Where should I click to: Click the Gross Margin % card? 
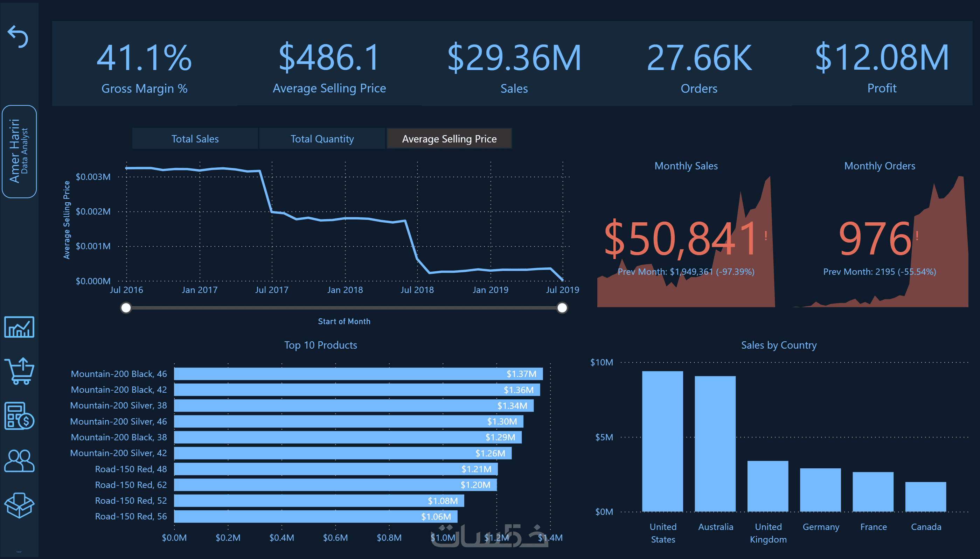click(x=144, y=65)
